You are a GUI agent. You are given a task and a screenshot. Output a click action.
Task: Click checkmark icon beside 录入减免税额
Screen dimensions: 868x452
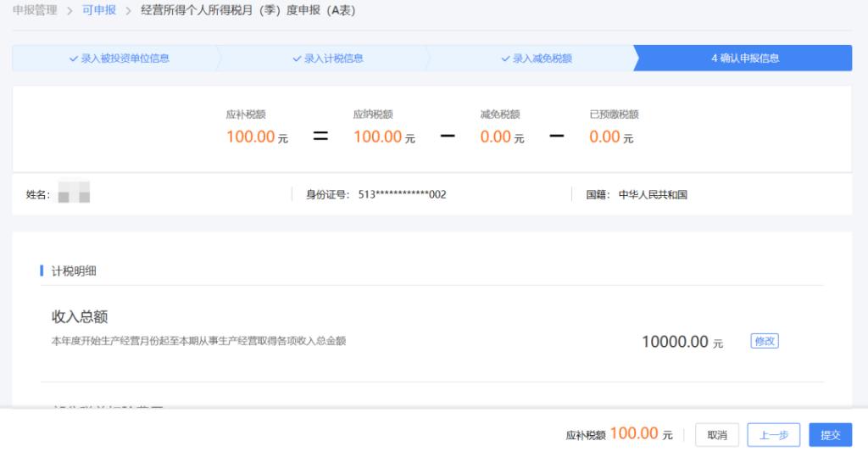pyautogui.click(x=505, y=59)
